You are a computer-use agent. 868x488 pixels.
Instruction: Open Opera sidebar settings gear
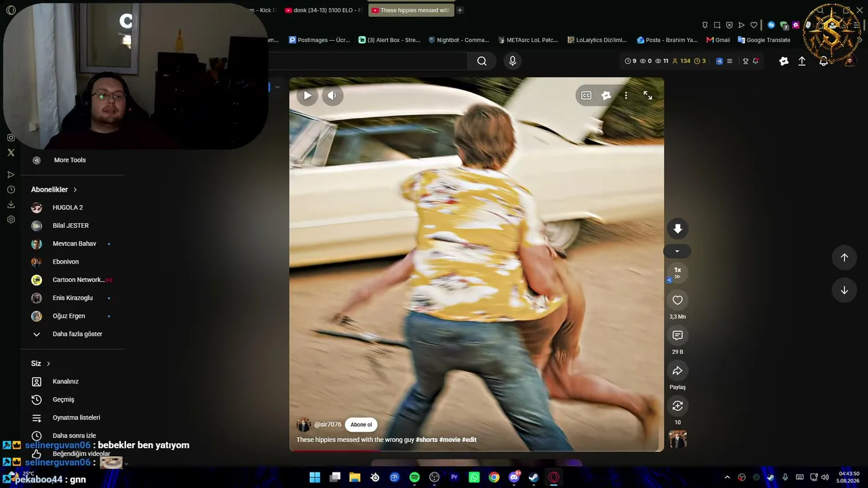pos(11,220)
